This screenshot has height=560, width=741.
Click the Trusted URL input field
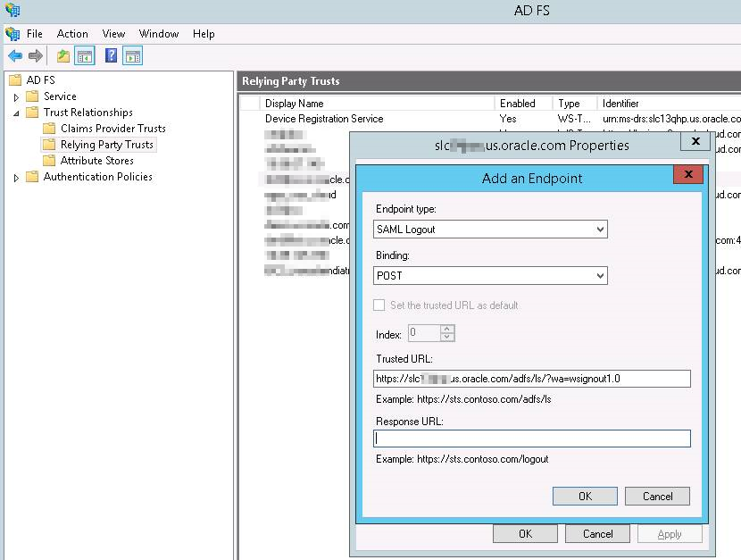pyautogui.click(x=532, y=379)
